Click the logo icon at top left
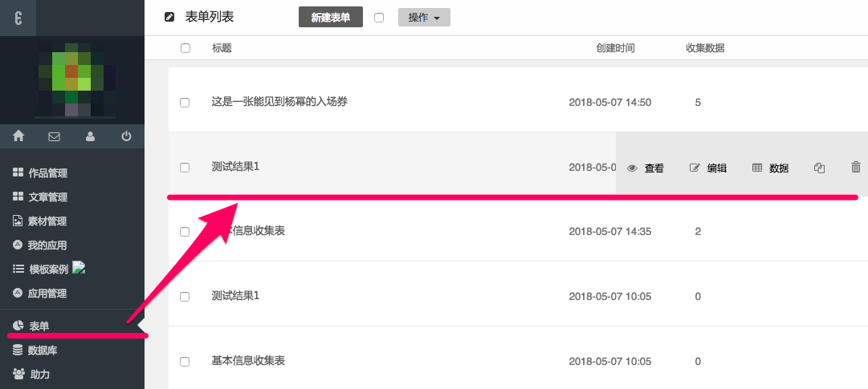The height and width of the screenshot is (389, 868). pyautogui.click(x=18, y=18)
